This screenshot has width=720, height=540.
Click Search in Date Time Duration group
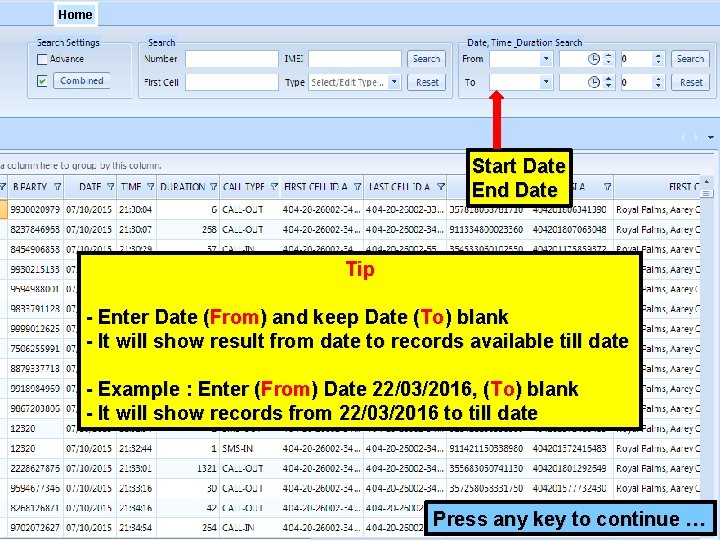pos(690,59)
